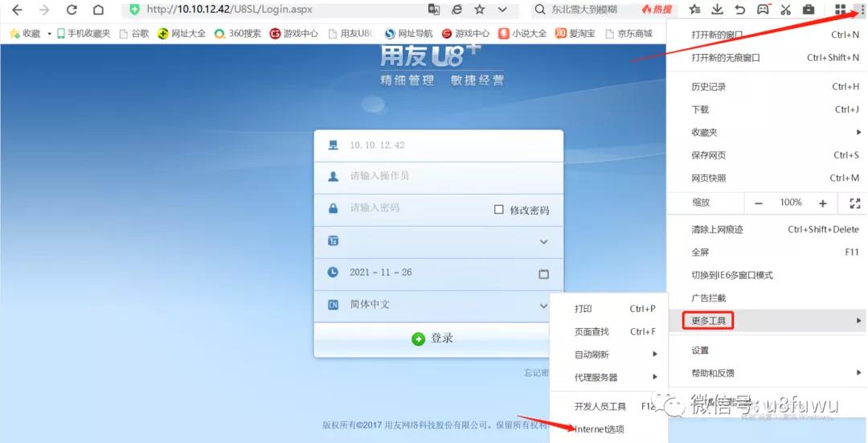Bookmark page with the star icon
This screenshot has height=443, width=868.
[479, 10]
